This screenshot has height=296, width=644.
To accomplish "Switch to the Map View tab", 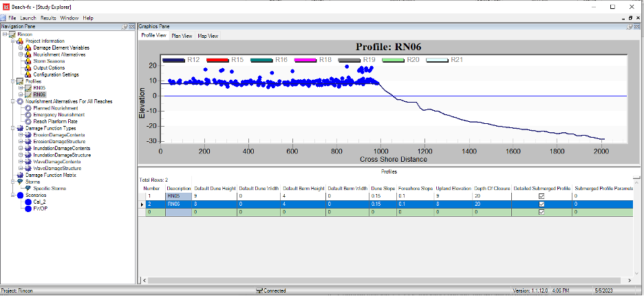I will (x=208, y=36).
